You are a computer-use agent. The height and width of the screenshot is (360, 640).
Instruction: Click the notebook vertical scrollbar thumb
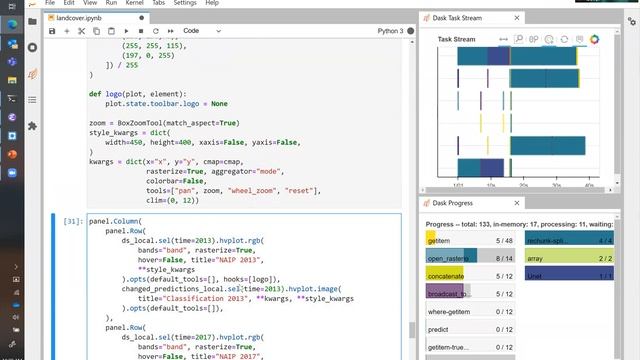(412, 330)
